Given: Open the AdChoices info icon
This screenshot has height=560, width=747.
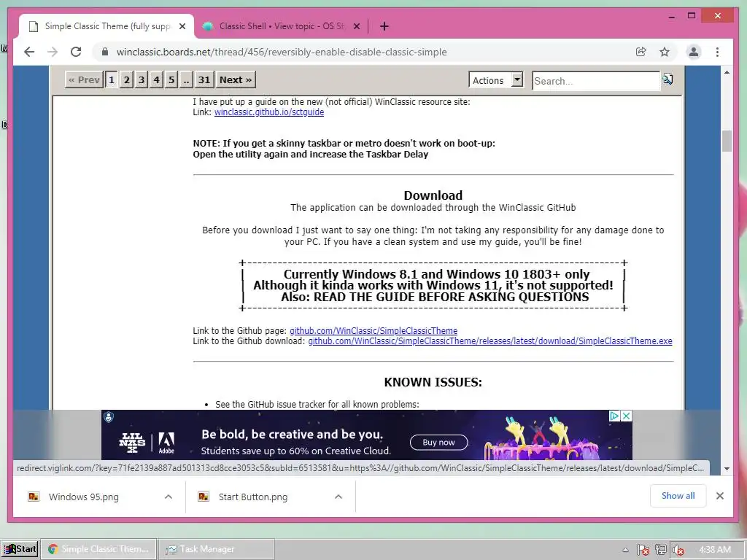Looking at the screenshot, I should (614, 416).
